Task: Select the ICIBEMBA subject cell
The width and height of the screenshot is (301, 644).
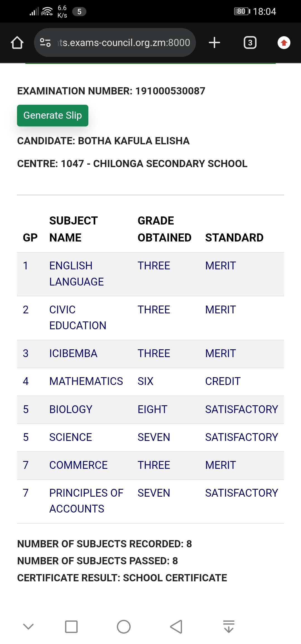Action: [73, 353]
